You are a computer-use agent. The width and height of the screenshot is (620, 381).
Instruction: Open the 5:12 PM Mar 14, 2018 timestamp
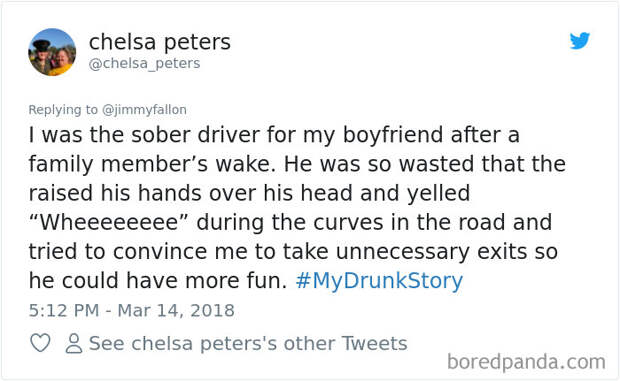[x=132, y=310]
